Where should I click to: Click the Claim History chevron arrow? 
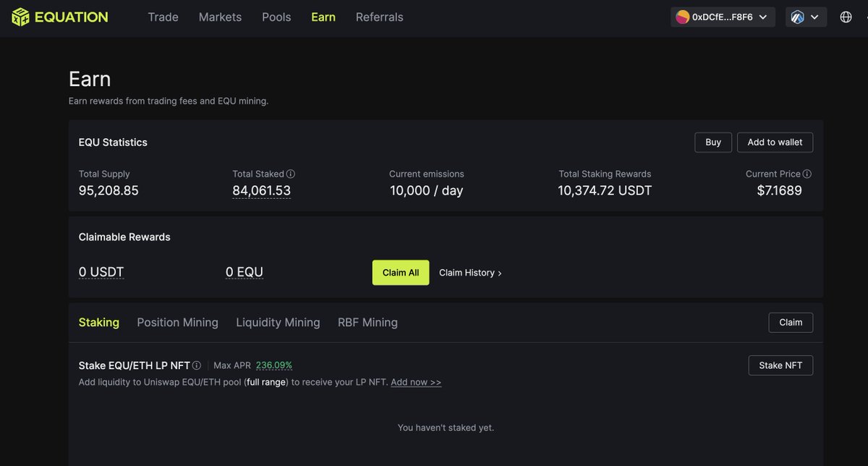pos(500,274)
